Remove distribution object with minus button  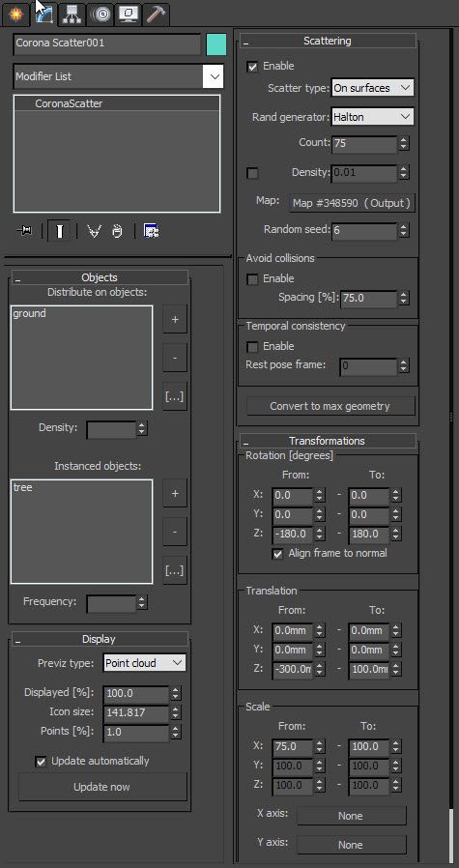pyautogui.click(x=175, y=358)
